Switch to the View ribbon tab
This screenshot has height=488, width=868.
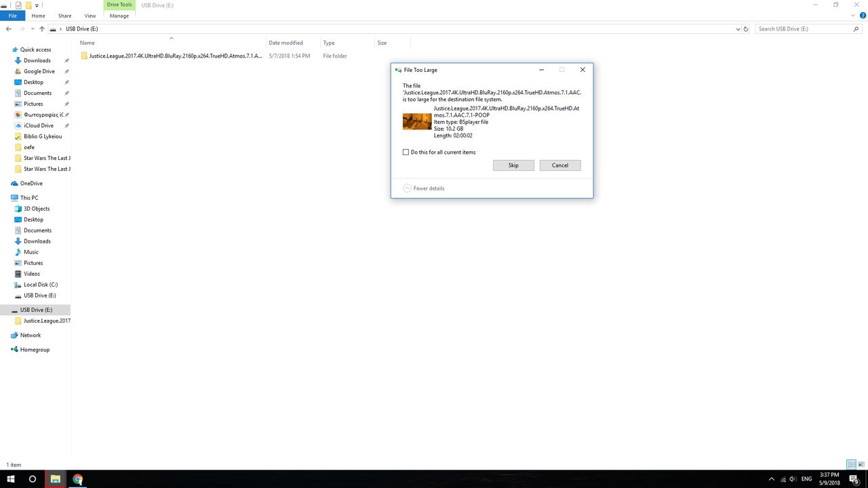point(90,16)
